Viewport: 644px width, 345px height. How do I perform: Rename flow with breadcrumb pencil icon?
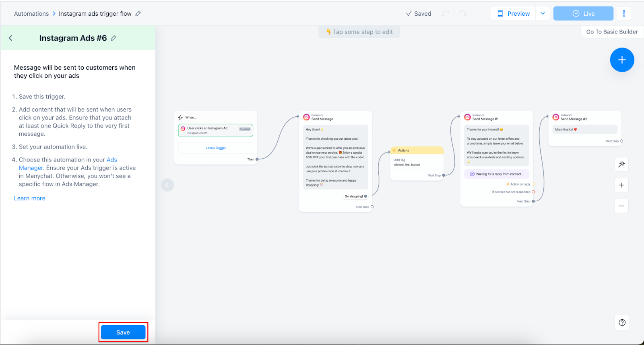(138, 14)
